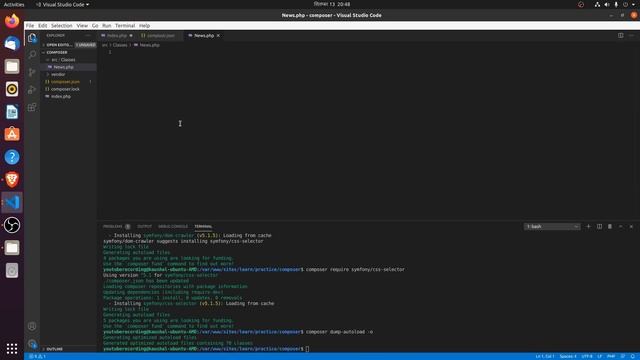This screenshot has width=640, height=360.
Task: Split the editor to the right
Action: [620, 36]
